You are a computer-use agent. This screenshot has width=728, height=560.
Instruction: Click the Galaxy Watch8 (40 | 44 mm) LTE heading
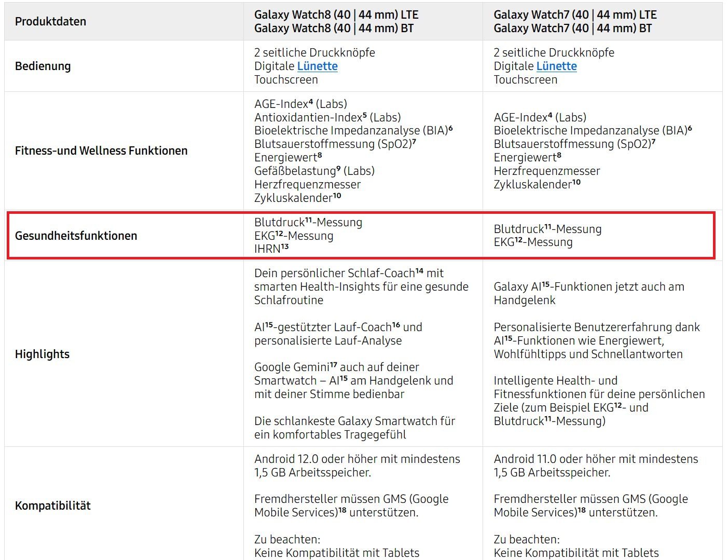(x=336, y=15)
